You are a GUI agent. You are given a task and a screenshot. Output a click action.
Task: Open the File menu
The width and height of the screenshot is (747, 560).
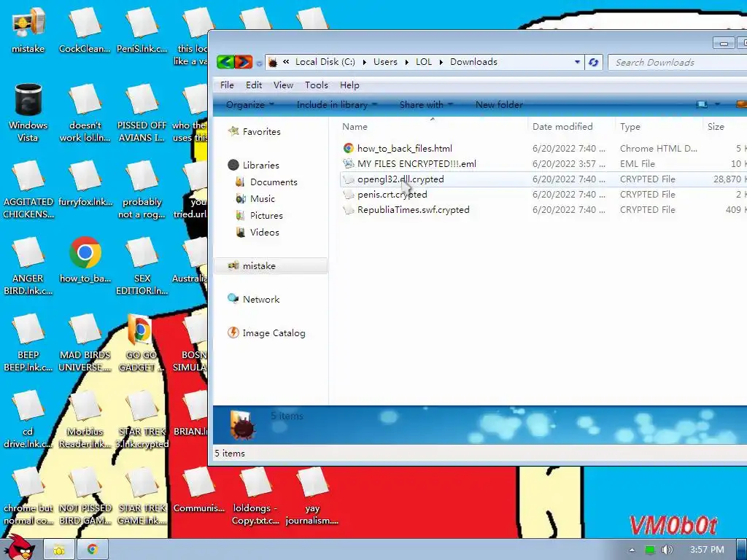227,85
